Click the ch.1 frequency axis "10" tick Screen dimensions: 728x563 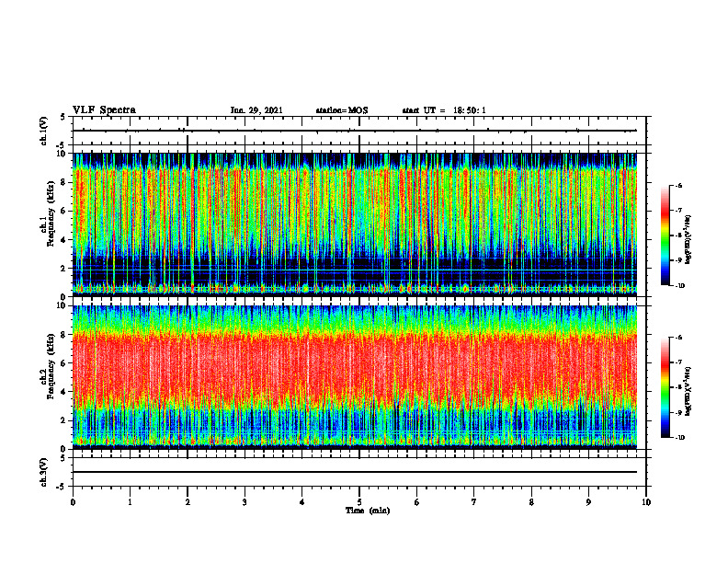(63, 154)
